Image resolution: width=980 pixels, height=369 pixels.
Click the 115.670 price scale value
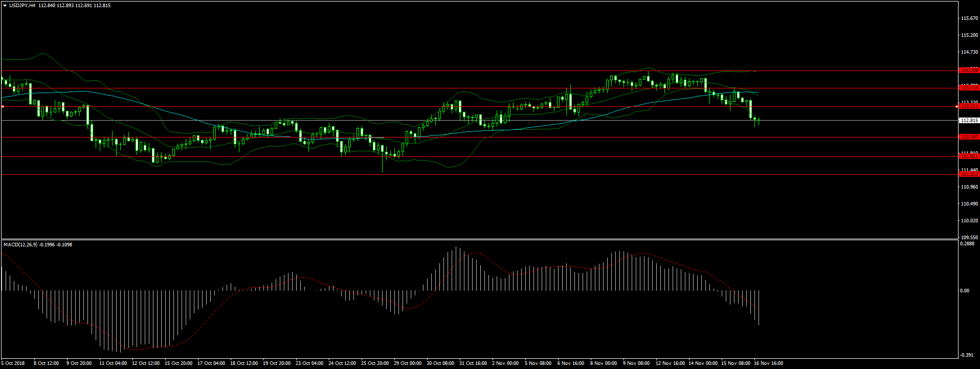(x=970, y=18)
